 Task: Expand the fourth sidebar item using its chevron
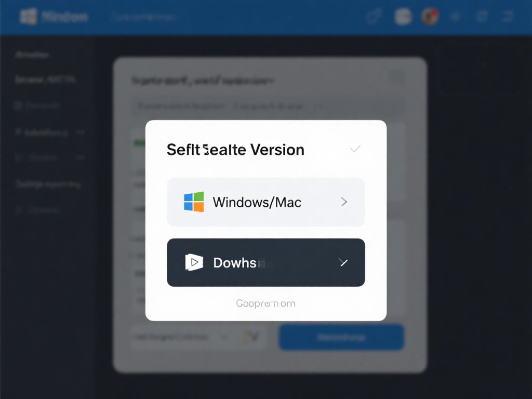[x=80, y=132]
